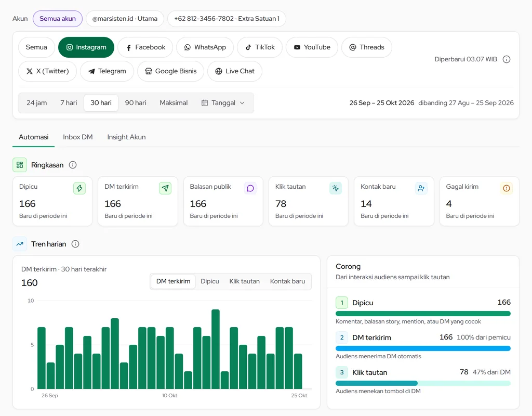The height and width of the screenshot is (416, 532).
Task: Filter by the YouTube channel
Action: point(312,47)
